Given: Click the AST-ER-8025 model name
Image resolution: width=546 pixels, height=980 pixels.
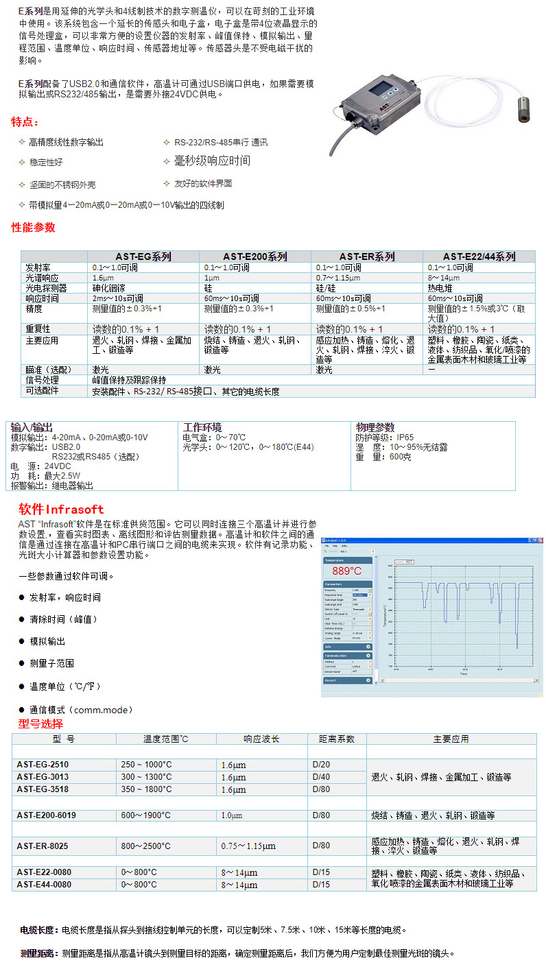Looking at the screenshot, I should click(43, 846).
